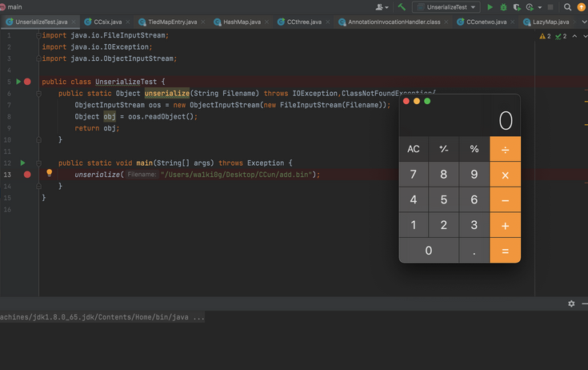
Task: Click the Filename parameter hint on line 13
Action: pos(142,175)
